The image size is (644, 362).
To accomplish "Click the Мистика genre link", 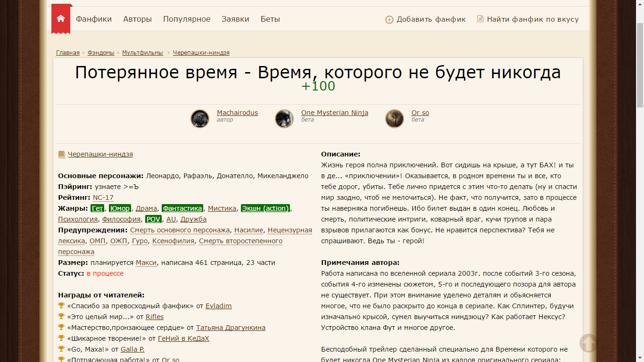I will pyautogui.click(x=222, y=208).
